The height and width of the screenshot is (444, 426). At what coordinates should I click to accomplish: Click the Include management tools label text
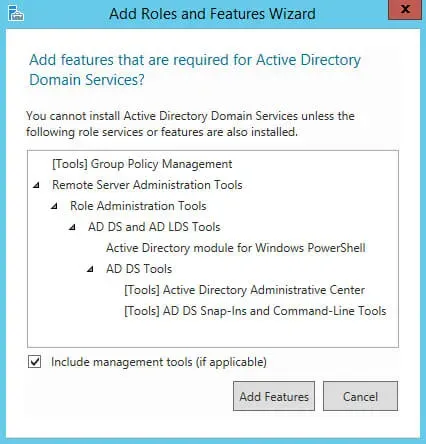(159, 362)
